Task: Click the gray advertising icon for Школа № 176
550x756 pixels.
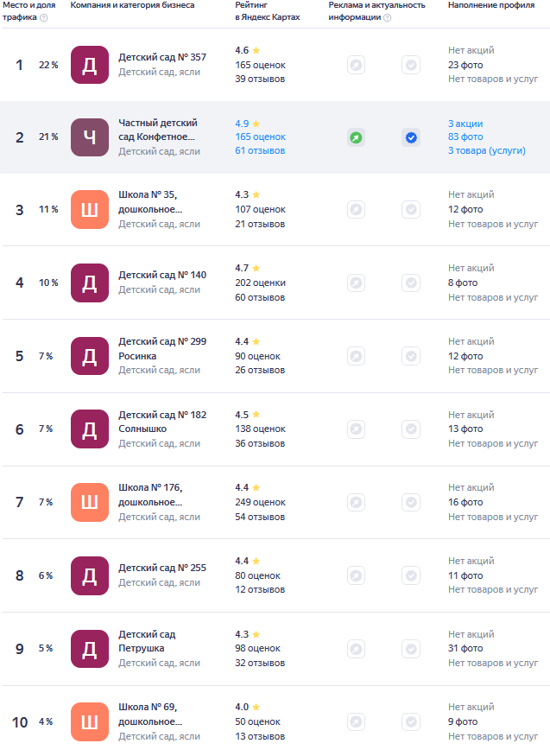Action: tap(356, 502)
